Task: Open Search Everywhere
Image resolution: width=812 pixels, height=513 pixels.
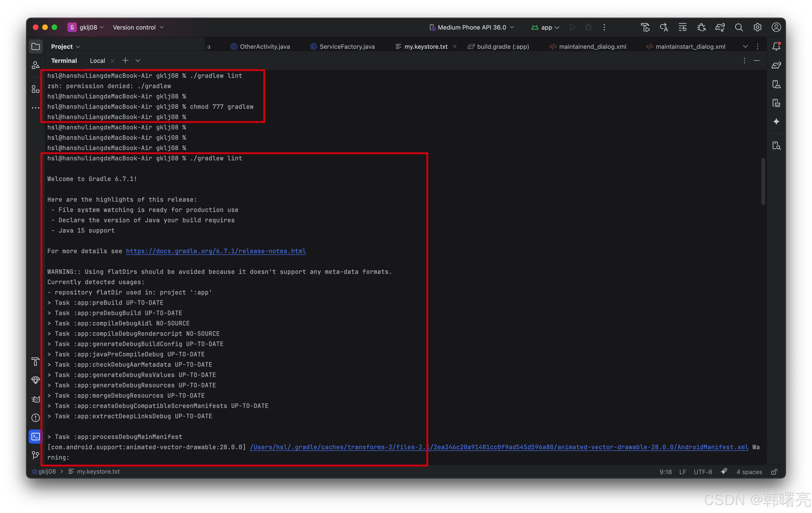Action: pos(739,27)
